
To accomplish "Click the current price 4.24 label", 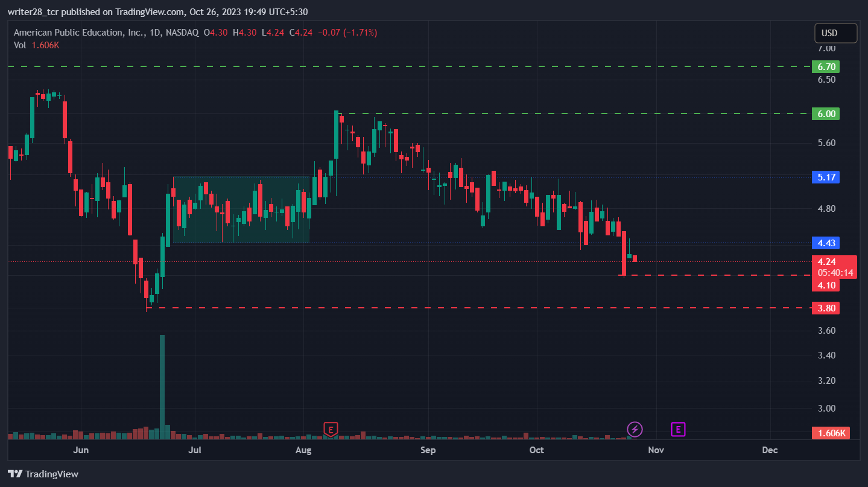I will click(x=826, y=262).
